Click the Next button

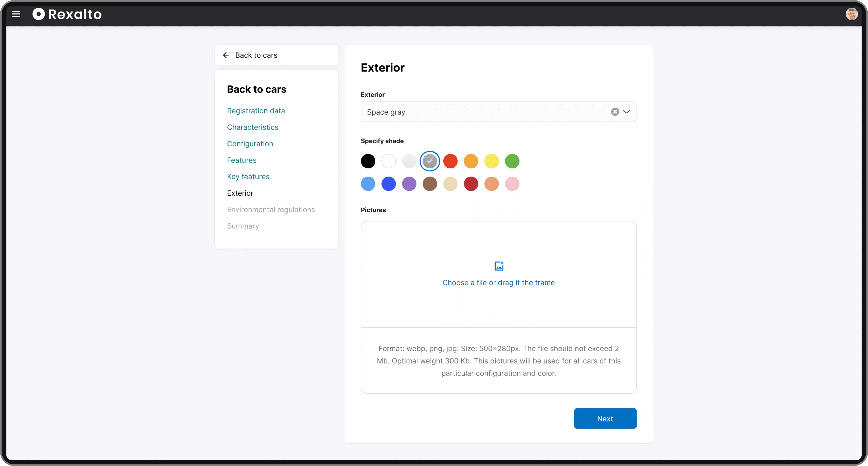[x=605, y=418]
